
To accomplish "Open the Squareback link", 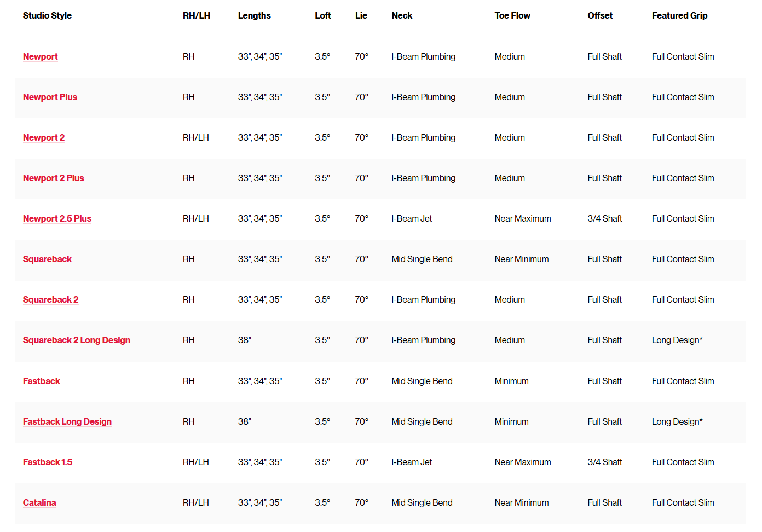I will (47, 259).
